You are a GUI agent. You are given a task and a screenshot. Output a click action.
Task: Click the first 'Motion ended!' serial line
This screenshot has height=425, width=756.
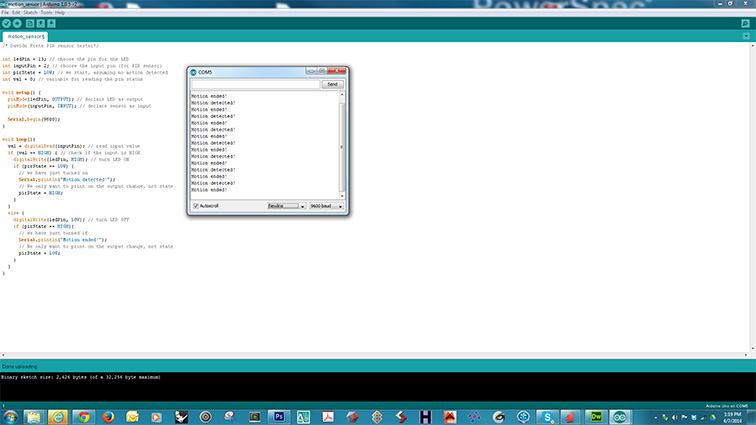209,96
